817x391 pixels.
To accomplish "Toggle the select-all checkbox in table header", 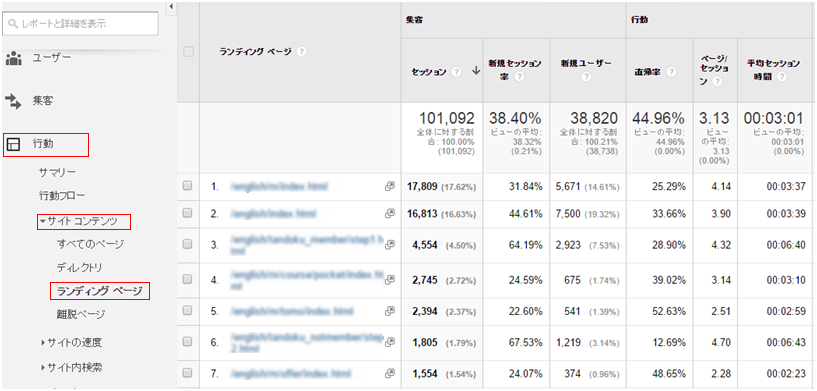I will pos(188,52).
